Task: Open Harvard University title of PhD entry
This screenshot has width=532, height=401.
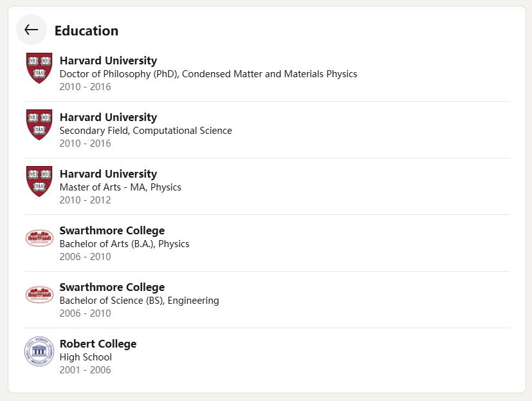Action: point(108,61)
